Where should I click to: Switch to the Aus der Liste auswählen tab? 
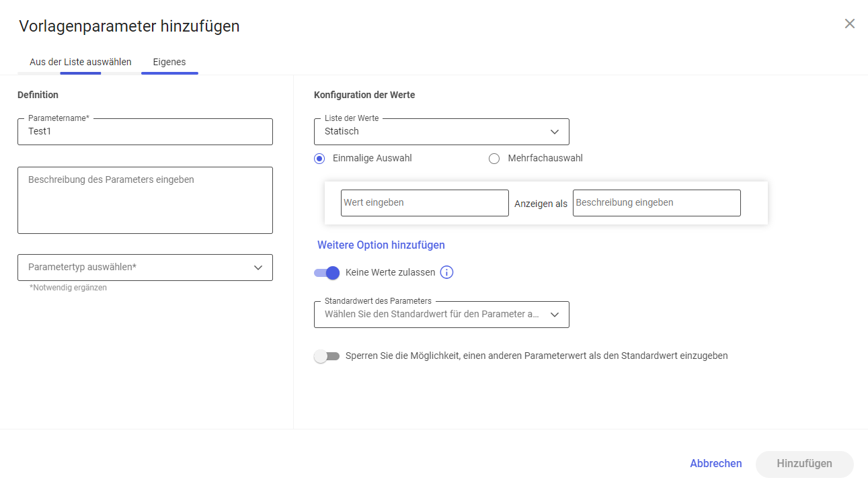(x=81, y=62)
